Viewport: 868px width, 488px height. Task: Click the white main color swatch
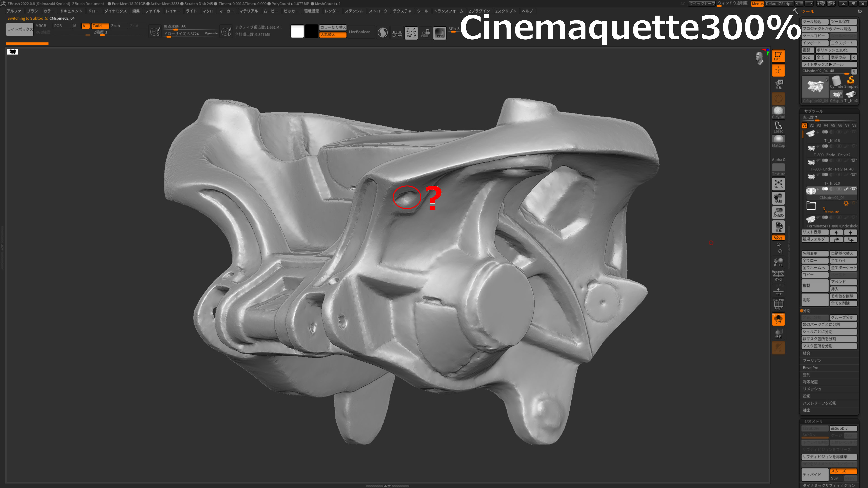[297, 31]
